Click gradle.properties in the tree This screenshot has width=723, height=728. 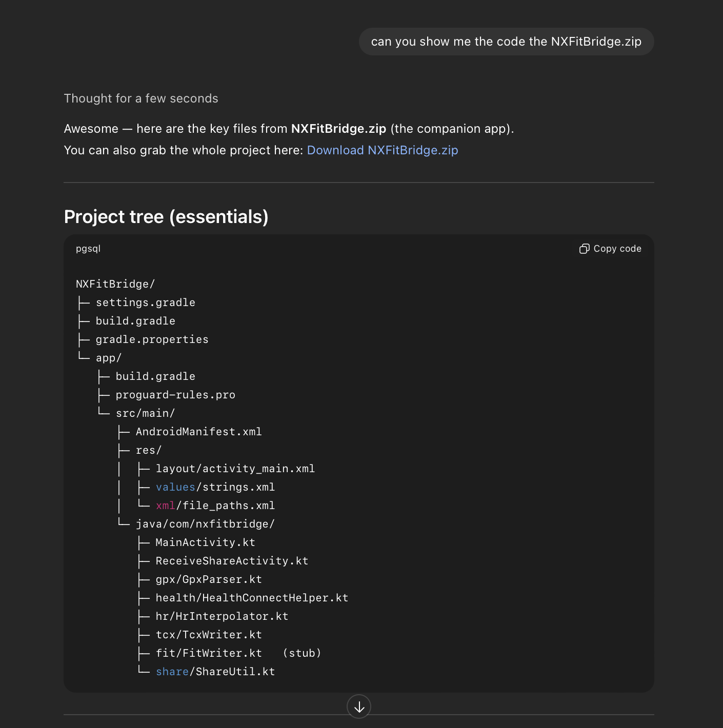coord(152,339)
